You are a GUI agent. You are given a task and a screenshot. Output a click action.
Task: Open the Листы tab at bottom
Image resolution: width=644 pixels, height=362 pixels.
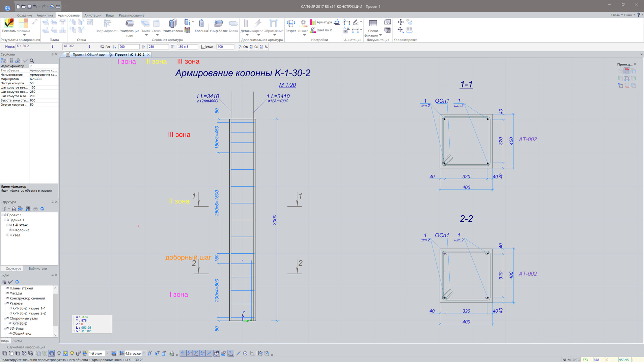click(17, 341)
